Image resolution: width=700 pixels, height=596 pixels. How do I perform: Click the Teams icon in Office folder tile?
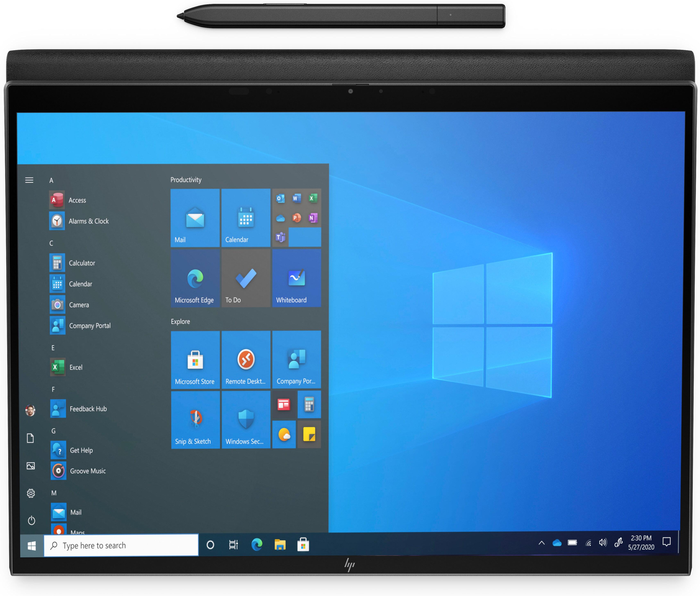tap(280, 237)
